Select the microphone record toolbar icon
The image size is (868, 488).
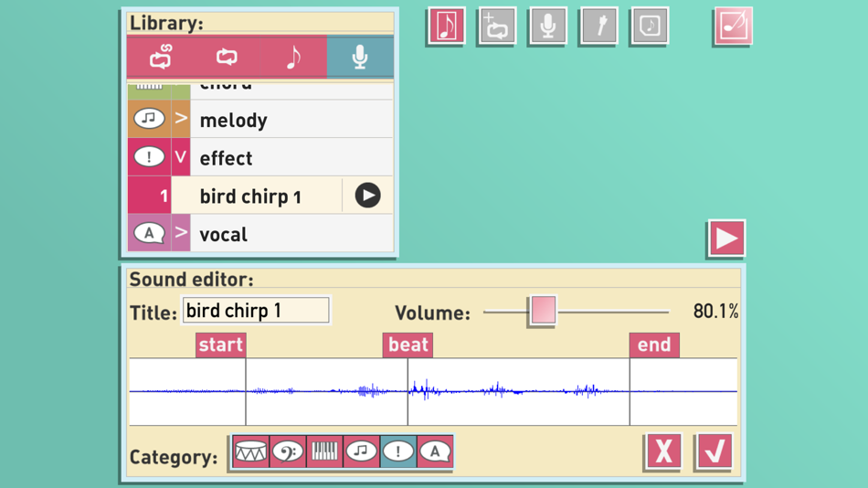[x=547, y=26]
